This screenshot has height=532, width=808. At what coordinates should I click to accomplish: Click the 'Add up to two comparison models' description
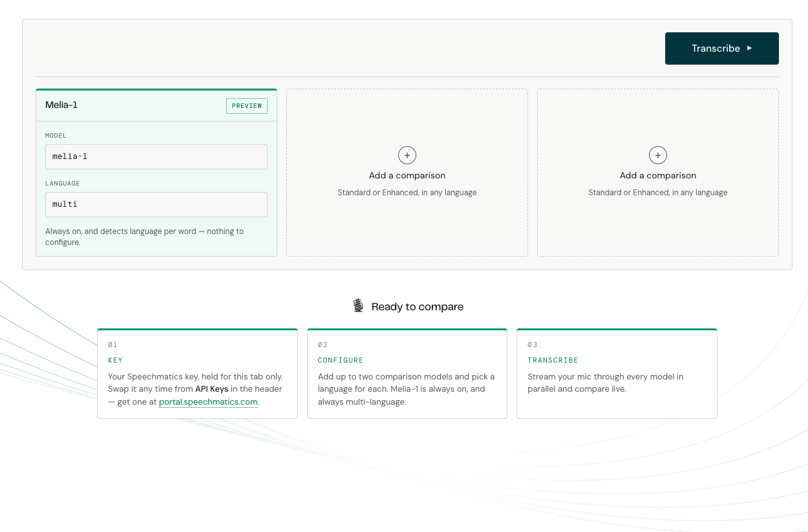(407, 389)
